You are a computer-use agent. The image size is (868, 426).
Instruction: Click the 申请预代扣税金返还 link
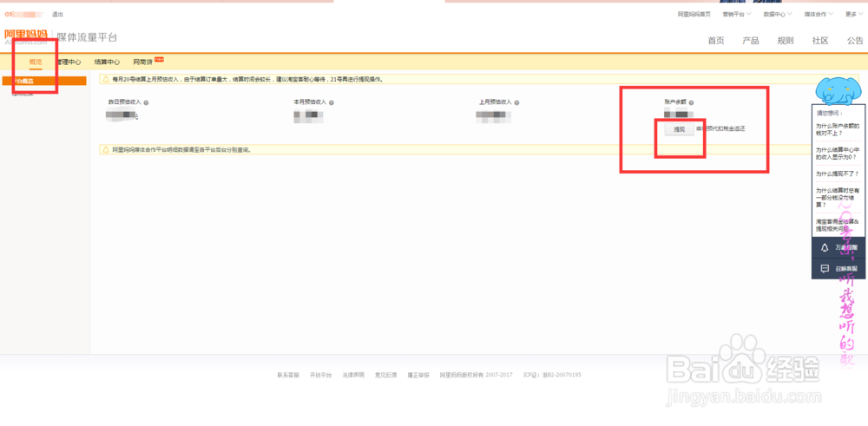(720, 129)
